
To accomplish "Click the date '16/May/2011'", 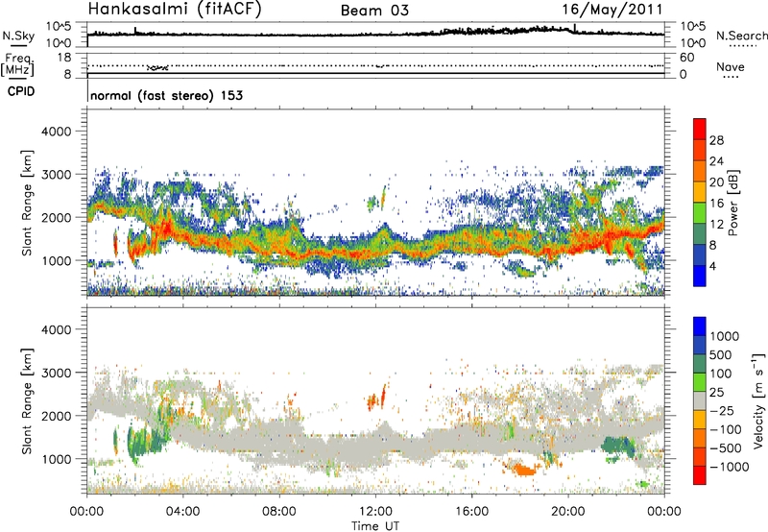I will [x=612, y=10].
